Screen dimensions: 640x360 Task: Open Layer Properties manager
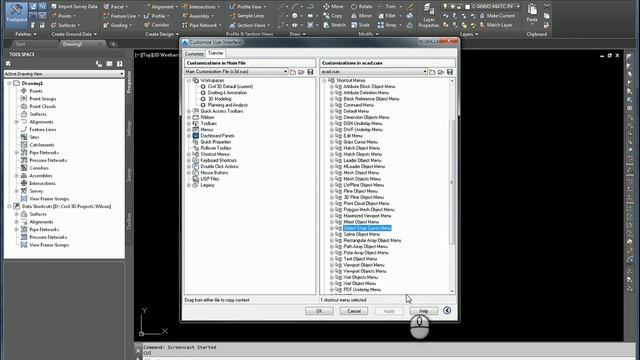429,16
